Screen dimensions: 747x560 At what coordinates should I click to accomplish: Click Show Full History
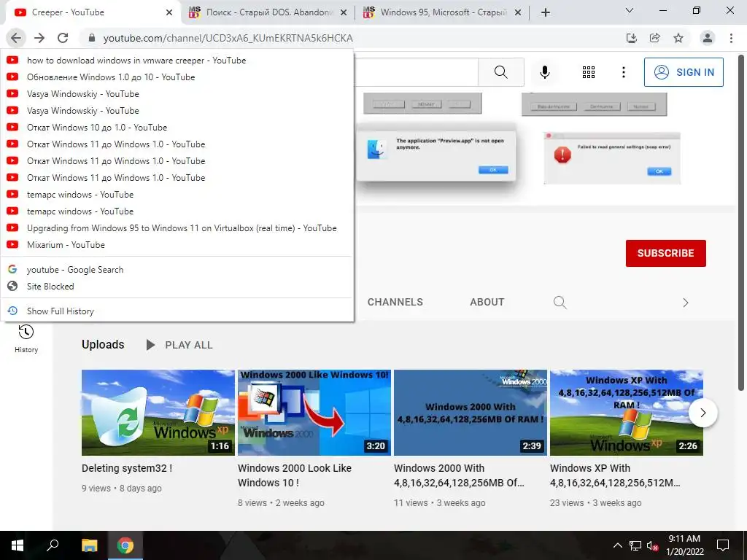(177, 311)
